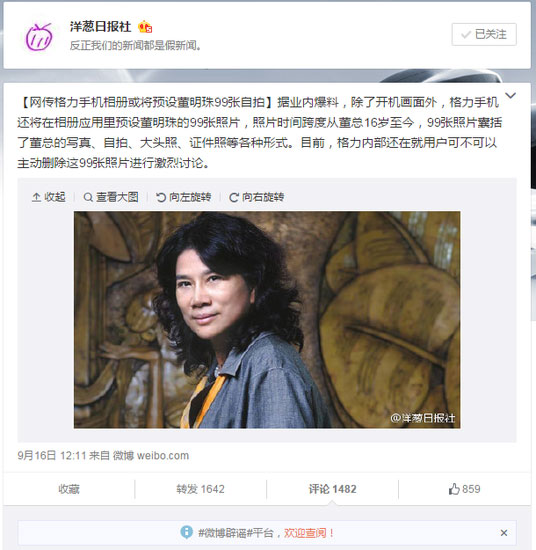The height and width of the screenshot is (550, 536).
Task: Dismiss the 微博辟谣 notice bar
Action: coord(504,533)
